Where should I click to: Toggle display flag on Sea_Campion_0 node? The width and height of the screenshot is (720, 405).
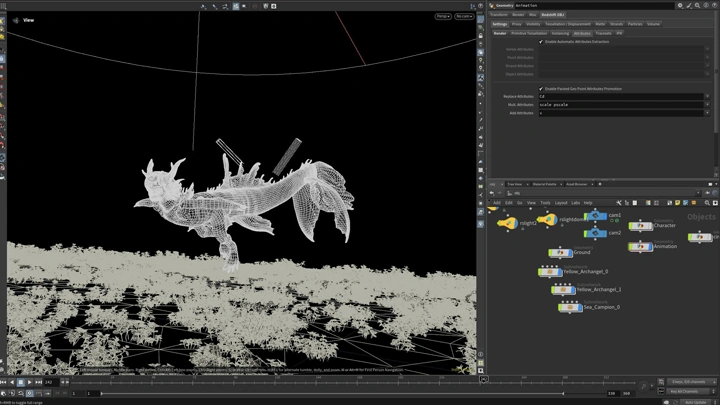pyautogui.click(x=580, y=307)
